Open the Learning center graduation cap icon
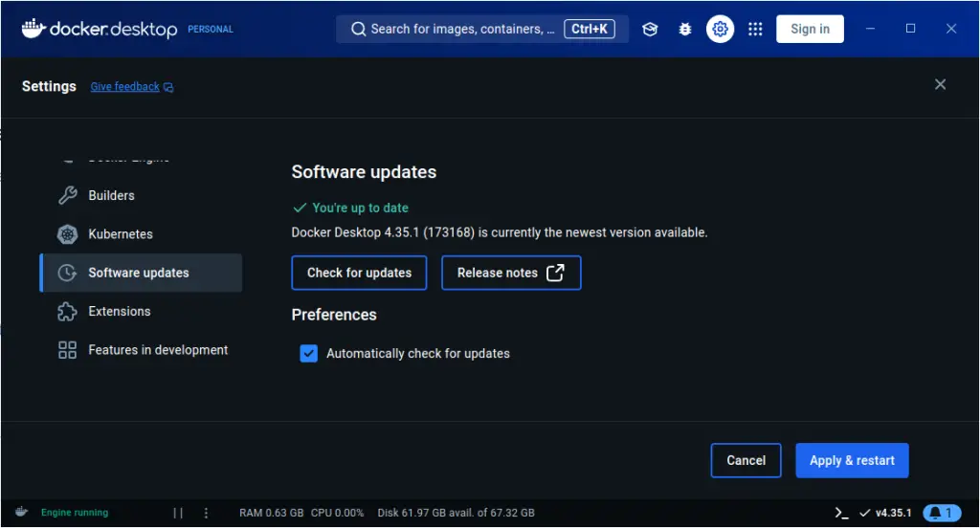The width and height of the screenshot is (980, 528). (x=650, y=29)
